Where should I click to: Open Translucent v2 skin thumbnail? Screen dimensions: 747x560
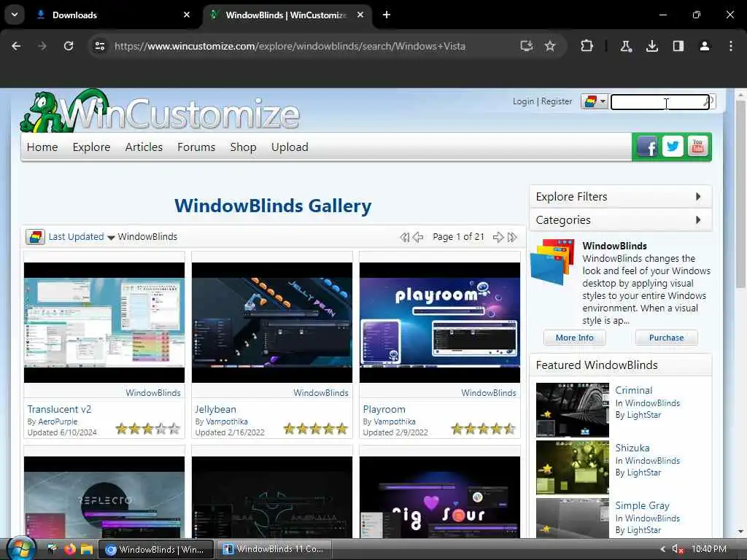pyautogui.click(x=104, y=322)
